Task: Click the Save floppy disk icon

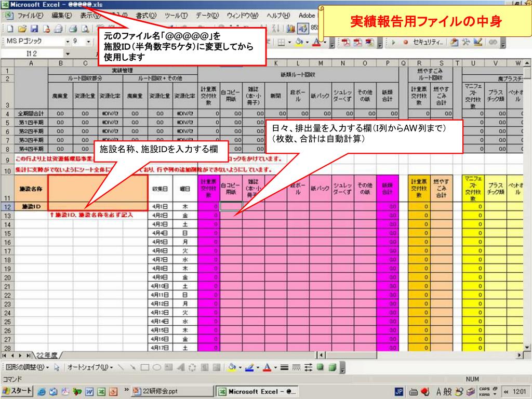Action: [x=34, y=29]
